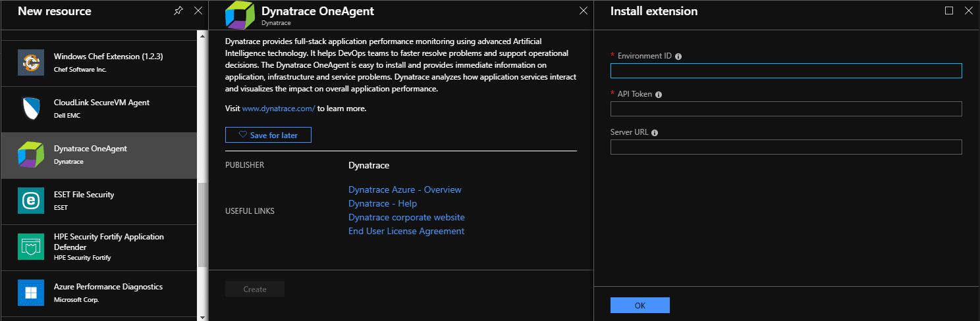Screen dimensions: 980x321
Task: Click the OK button
Action: (640, 305)
